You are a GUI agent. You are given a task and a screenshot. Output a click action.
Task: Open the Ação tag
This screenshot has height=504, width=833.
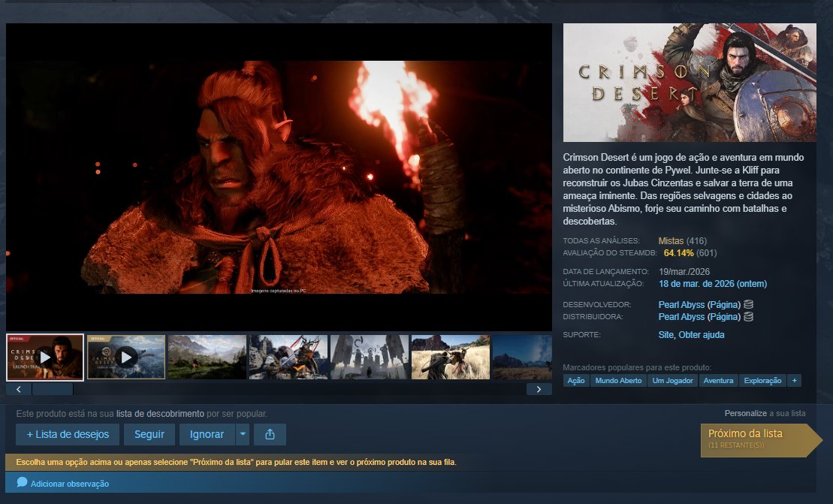click(x=576, y=381)
